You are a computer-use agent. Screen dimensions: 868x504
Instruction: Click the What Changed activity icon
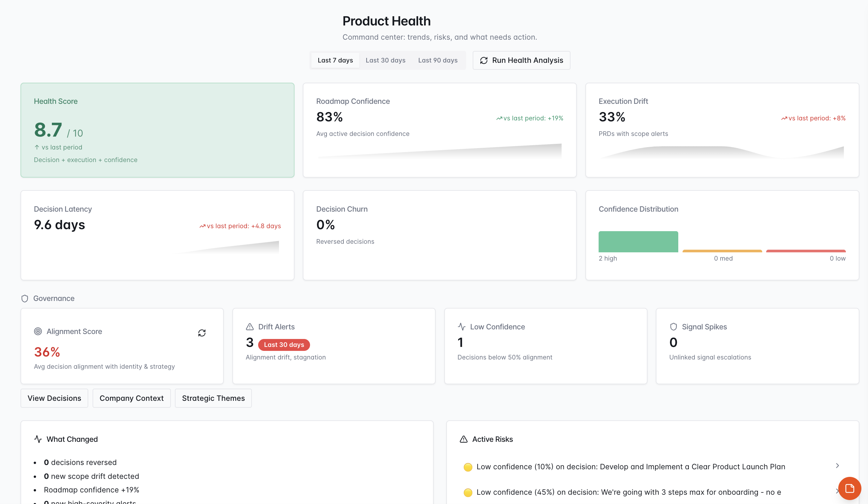point(38,439)
